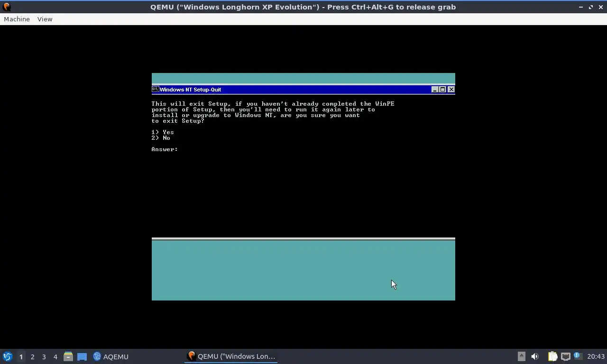Expand the hidden system tray icons arrow

pos(521,356)
